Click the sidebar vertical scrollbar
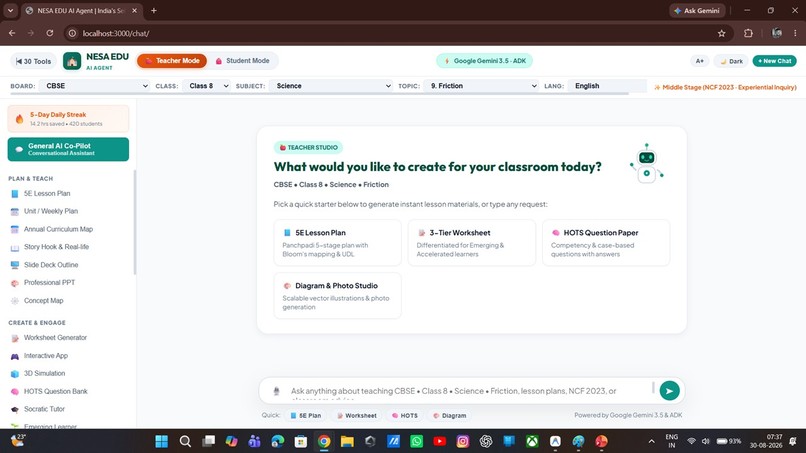Screen dimensions: 806x453 135,222
